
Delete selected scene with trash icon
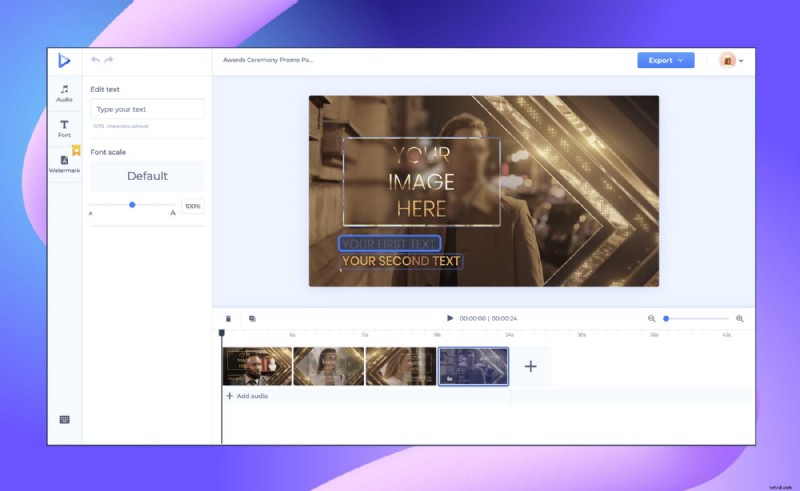click(x=228, y=318)
